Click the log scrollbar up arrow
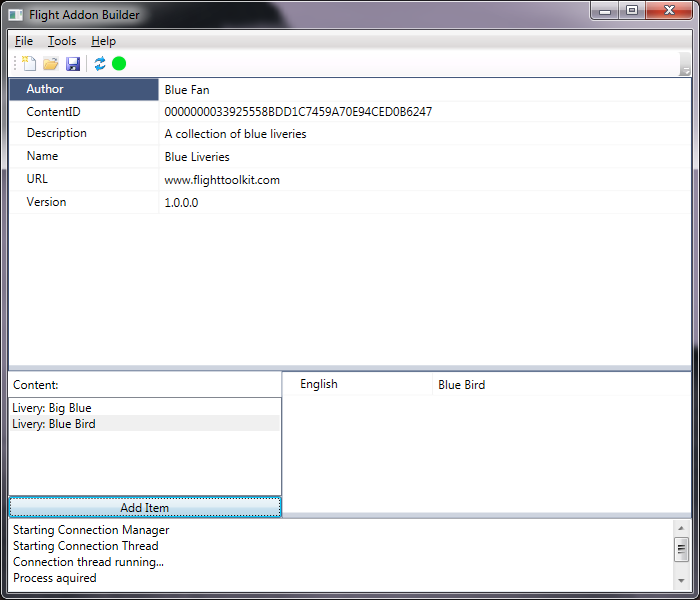 [x=681, y=528]
